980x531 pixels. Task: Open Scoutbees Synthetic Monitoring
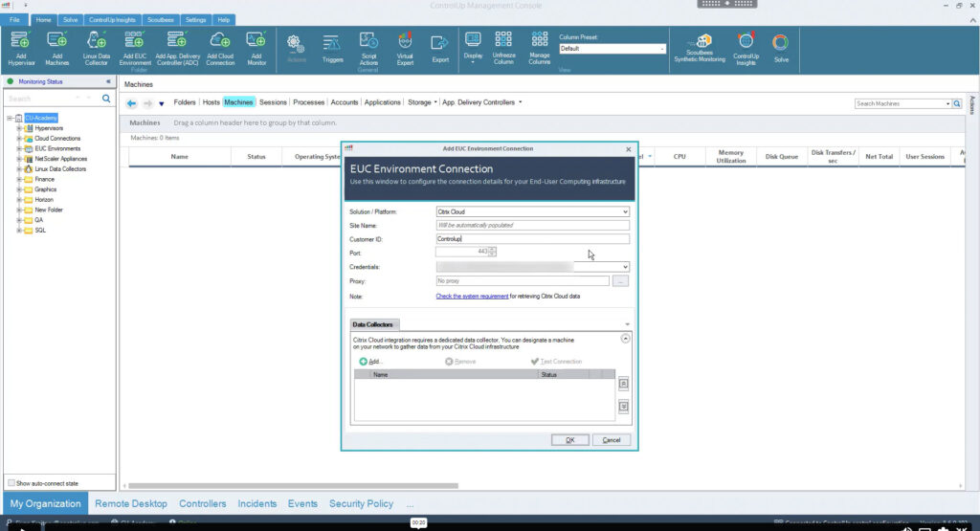[x=699, y=42]
